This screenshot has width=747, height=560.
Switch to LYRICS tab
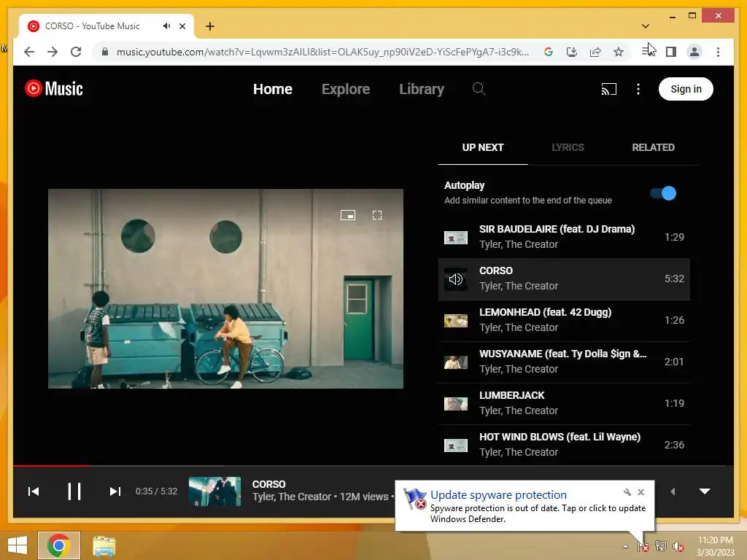pyautogui.click(x=568, y=147)
